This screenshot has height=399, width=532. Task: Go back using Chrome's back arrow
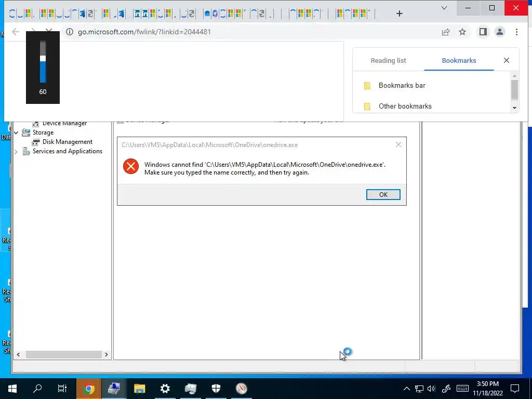(x=15, y=32)
